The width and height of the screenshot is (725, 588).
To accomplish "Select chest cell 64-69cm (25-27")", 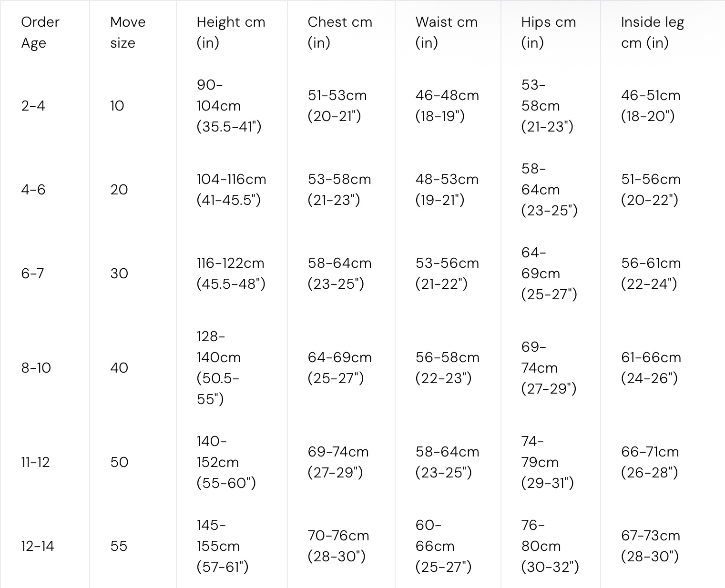I will coord(339,367).
